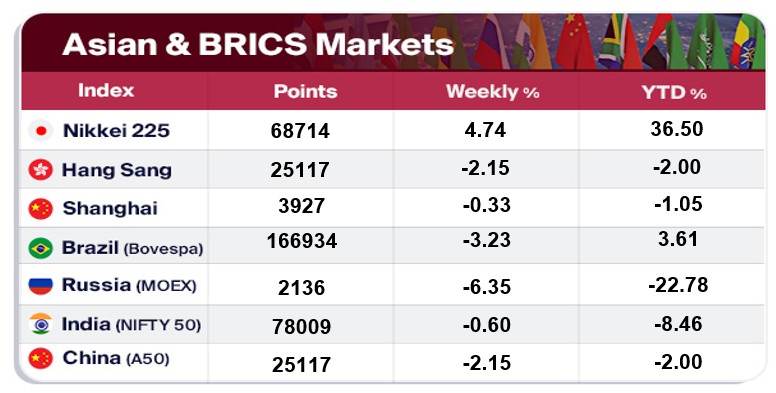Click Russia YTD value -22.78
Image resolution: width=776 pixels, height=393 pixels.
click(x=678, y=285)
